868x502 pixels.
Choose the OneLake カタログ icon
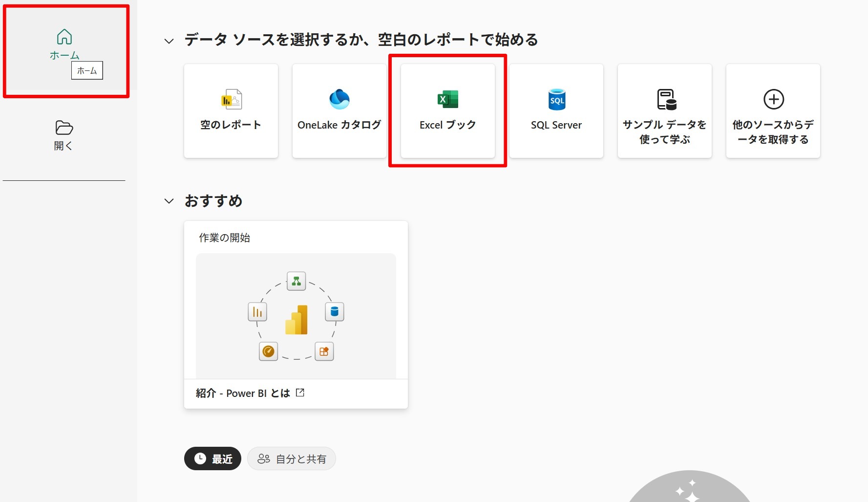[x=339, y=99]
